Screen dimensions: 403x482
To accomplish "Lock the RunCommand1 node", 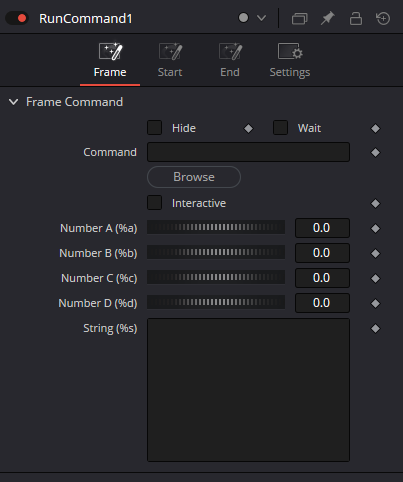I will 356,18.
